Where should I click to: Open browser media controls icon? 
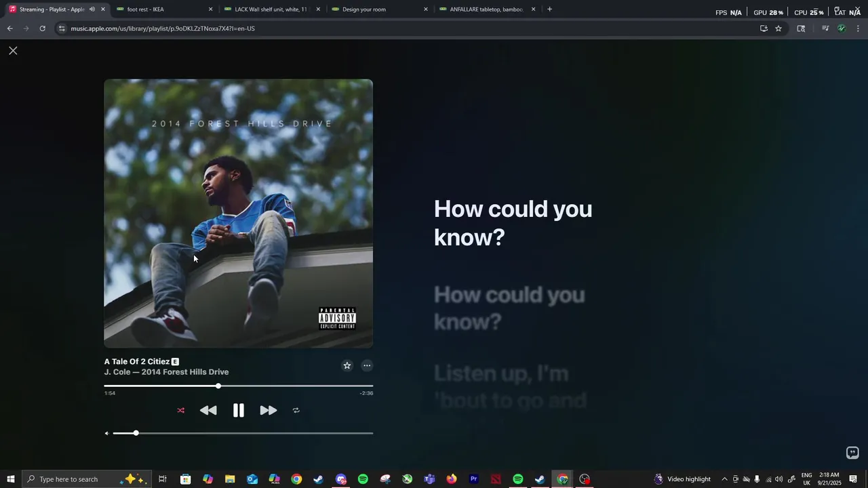click(x=825, y=28)
